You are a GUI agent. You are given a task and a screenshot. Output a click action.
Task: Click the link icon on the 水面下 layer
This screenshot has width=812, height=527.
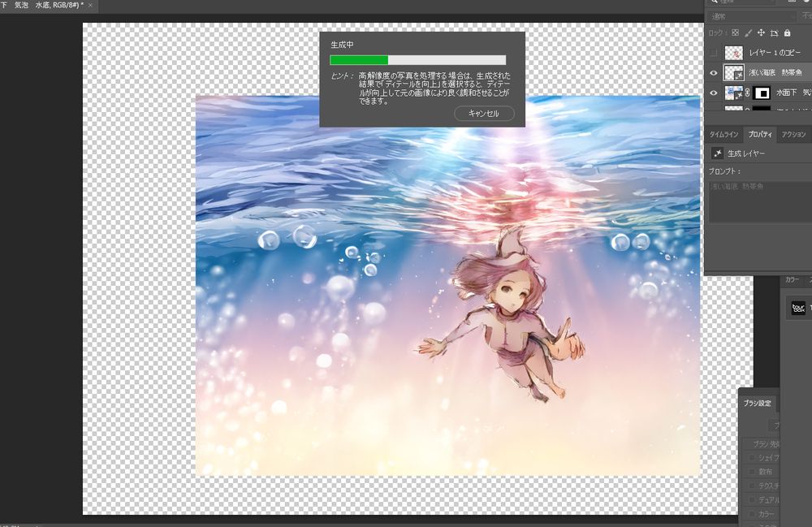[x=746, y=92]
